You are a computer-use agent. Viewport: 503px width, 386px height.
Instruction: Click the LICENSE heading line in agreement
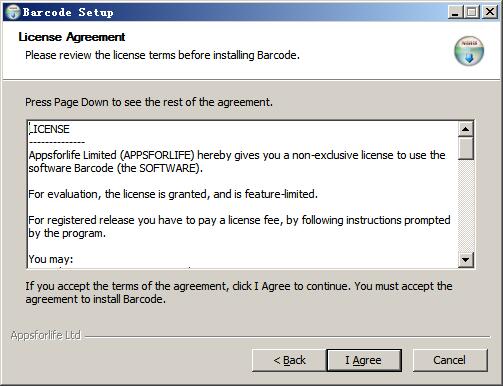point(49,129)
